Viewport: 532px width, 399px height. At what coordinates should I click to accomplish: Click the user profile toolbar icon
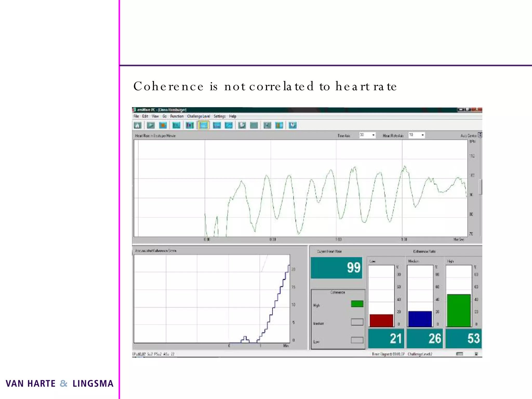[x=267, y=125]
